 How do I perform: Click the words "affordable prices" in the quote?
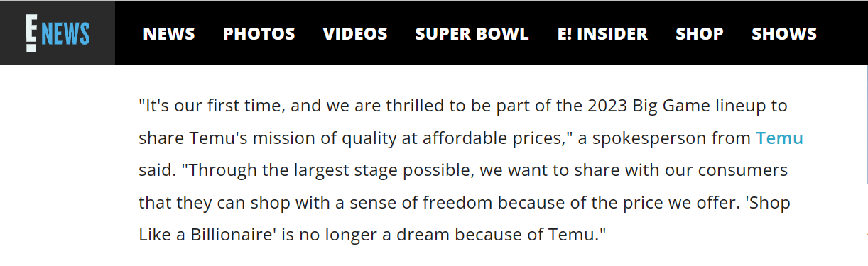(x=488, y=138)
